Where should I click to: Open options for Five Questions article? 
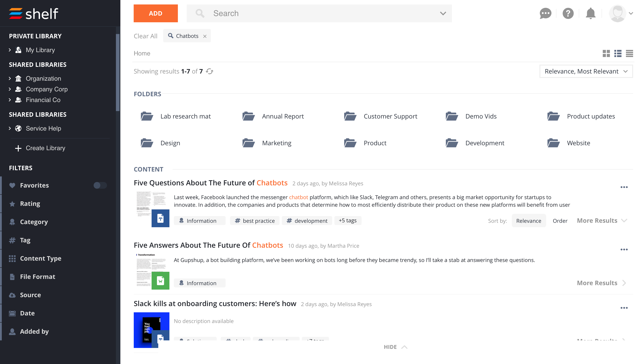pos(624,187)
